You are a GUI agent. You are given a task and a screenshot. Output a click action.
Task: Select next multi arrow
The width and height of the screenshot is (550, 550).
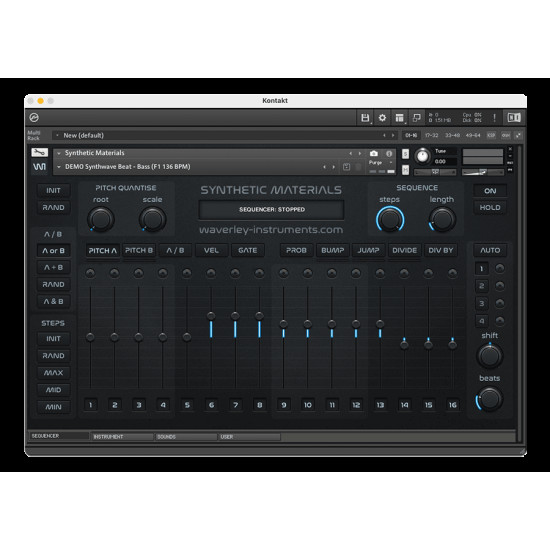click(393, 135)
